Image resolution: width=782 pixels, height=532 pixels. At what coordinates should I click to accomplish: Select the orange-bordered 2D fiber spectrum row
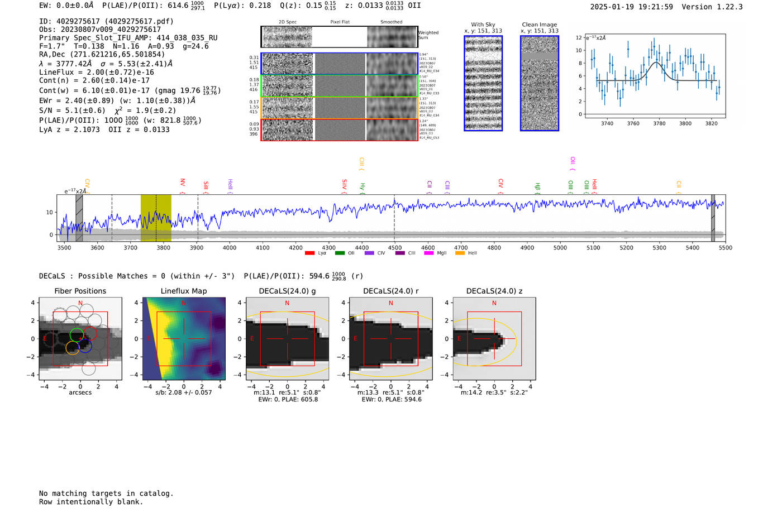pos(339,108)
